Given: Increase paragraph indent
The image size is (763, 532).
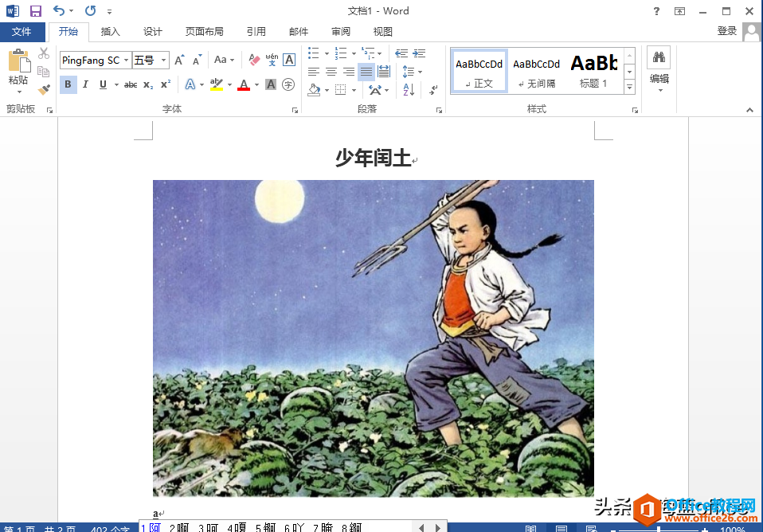Looking at the screenshot, I should tap(419, 53).
